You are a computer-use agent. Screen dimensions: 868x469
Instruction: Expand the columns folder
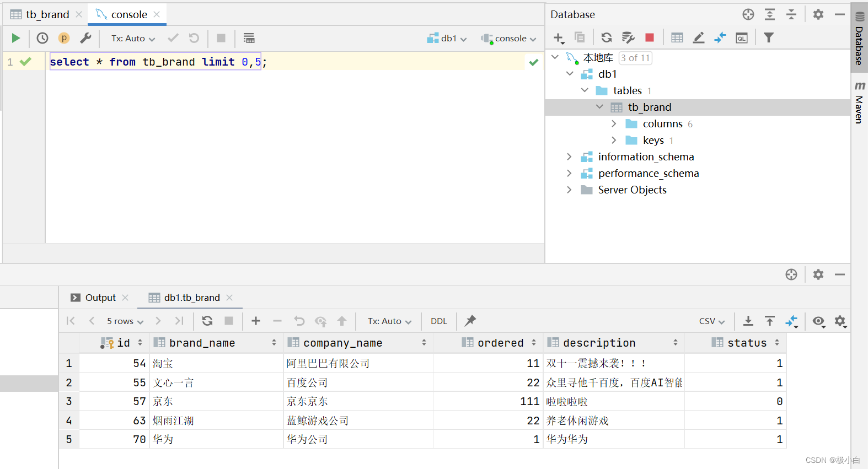coord(614,123)
